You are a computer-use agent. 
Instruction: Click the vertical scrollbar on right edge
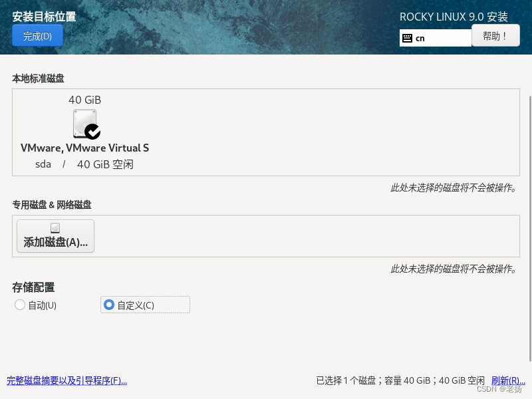point(530,229)
